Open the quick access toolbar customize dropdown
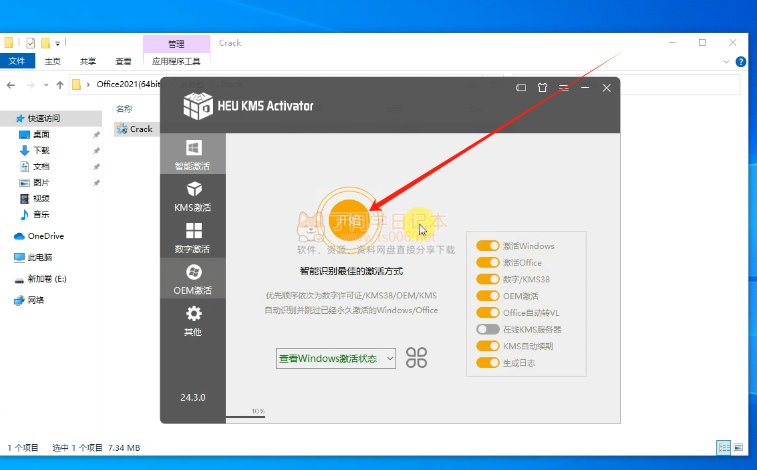The width and height of the screenshot is (757, 470). (x=57, y=43)
